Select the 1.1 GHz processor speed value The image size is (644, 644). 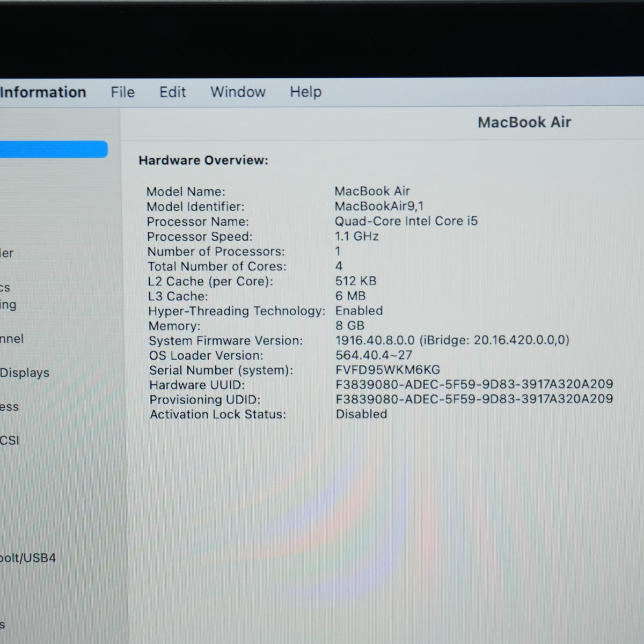[x=357, y=236]
